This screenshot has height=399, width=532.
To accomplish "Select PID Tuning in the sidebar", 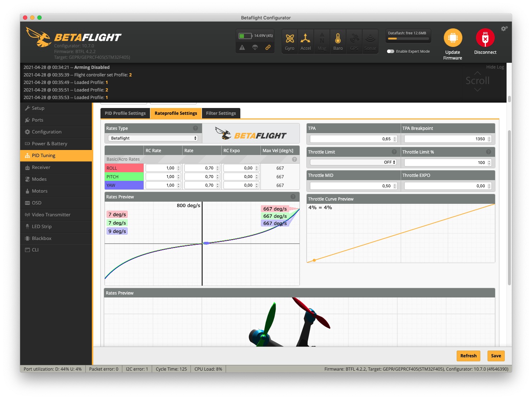I will [56, 155].
